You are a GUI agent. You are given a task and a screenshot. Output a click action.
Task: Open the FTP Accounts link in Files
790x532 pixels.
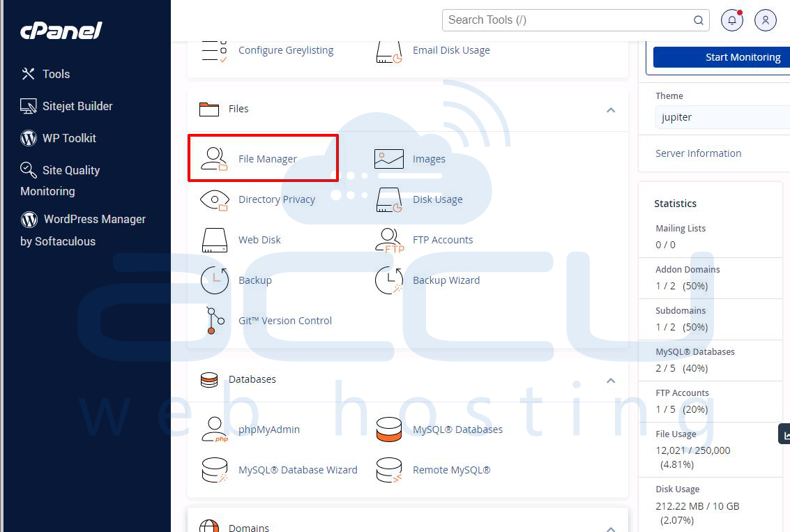443,240
